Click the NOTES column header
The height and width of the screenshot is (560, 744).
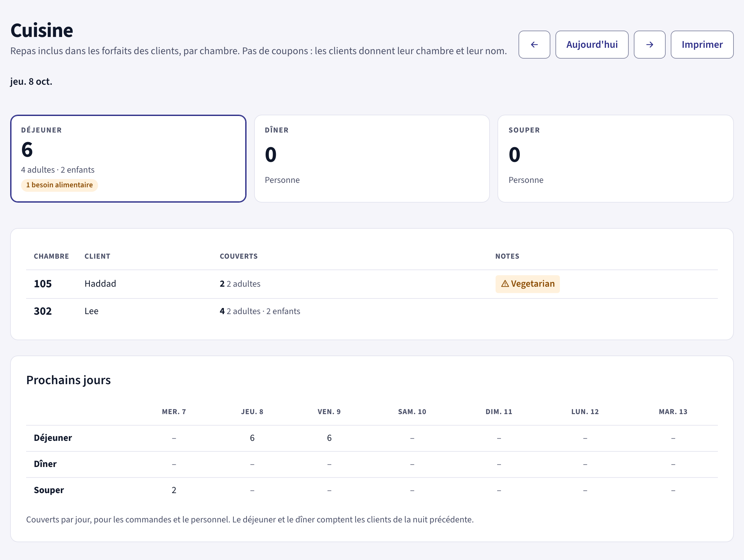pyautogui.click(x=507, y=256)
